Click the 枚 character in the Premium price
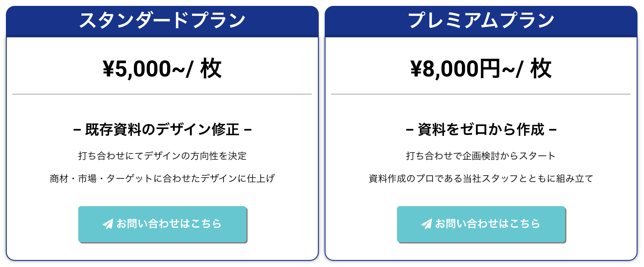 click(x=541, y=69)
